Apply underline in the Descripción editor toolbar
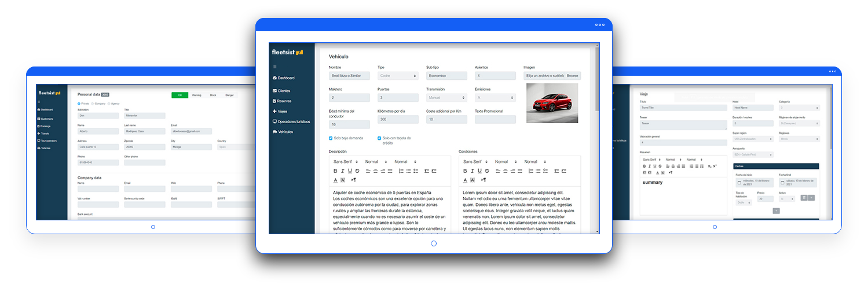 tap(349, 171)
